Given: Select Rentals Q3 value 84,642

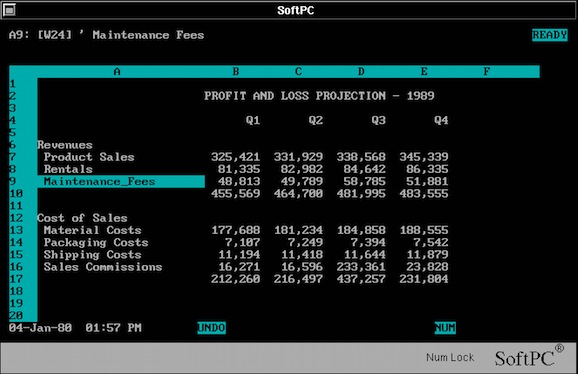Looking at the screenshot, I should [365, 169].
